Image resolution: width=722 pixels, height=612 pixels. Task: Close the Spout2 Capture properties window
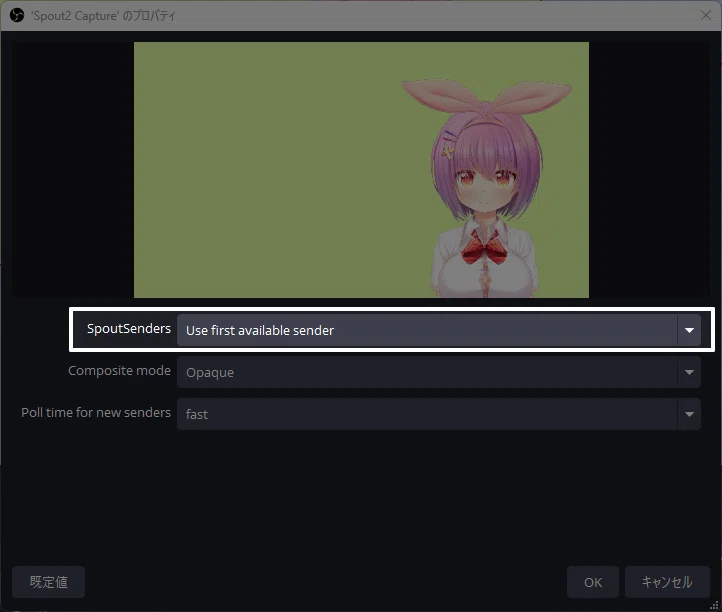click(705, 15)
